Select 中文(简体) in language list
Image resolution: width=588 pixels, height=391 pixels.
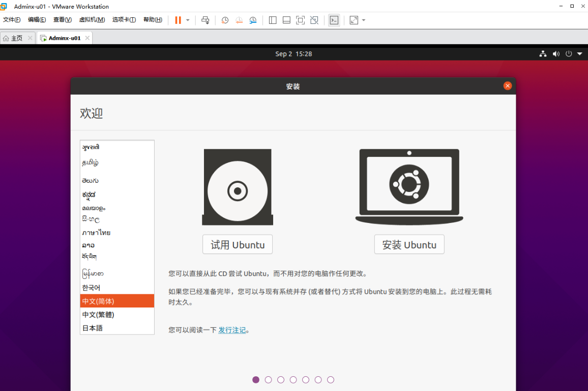(117, 301)
